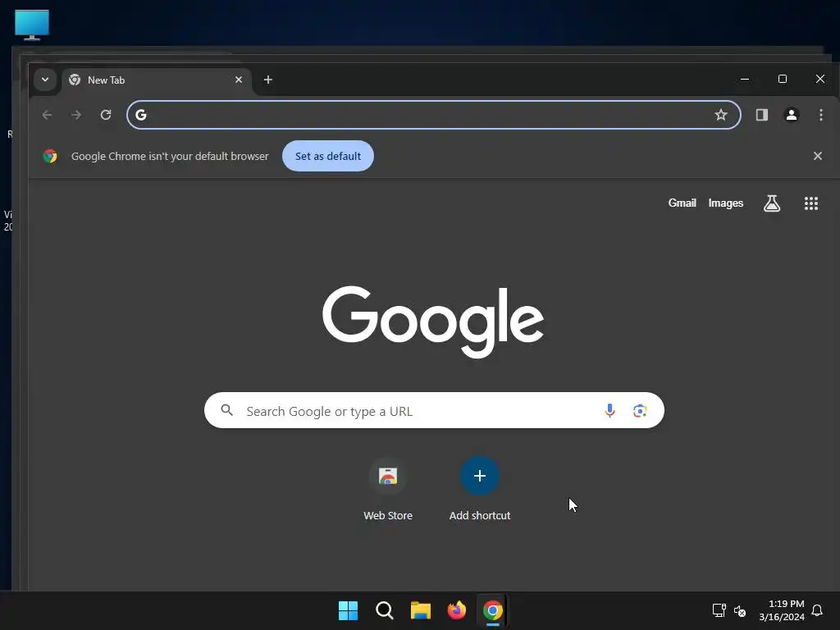
Task: Start voice search with microphone icon
Action: click(x=609, y=410)
